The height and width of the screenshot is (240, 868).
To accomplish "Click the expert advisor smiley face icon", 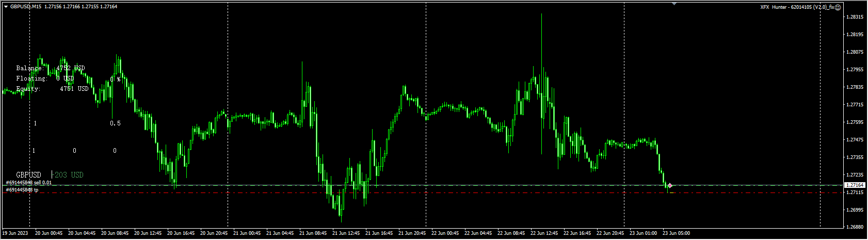I will pyautogui.click(x=838, y=7).
